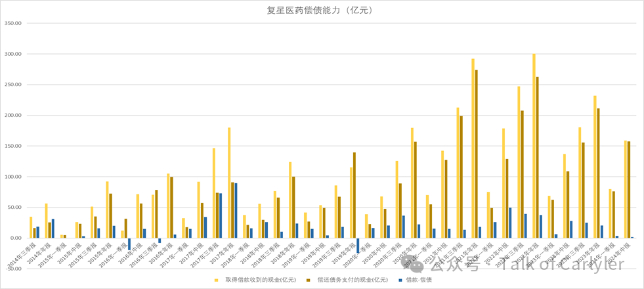Click the 50.00 y-axis label
Image resolution: width=644 pixels, height=289 pixels.
14,207
